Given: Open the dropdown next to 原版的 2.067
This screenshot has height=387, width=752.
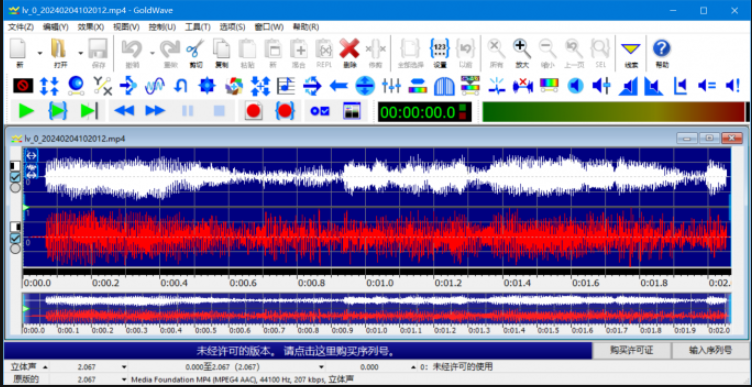Looking at the screenshot, I should 124,380.
